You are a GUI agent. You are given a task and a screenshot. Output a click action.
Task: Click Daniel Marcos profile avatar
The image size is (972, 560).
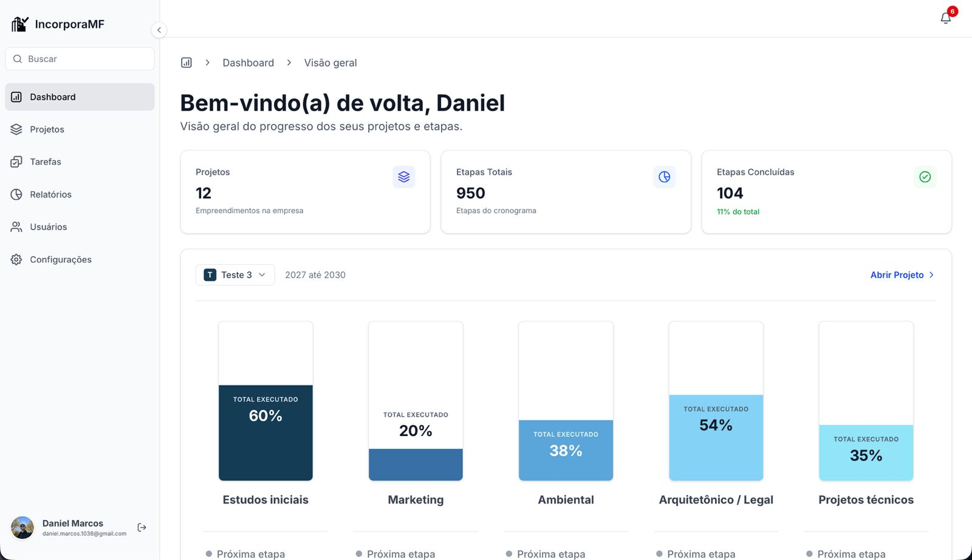click(x=22, y=527)
